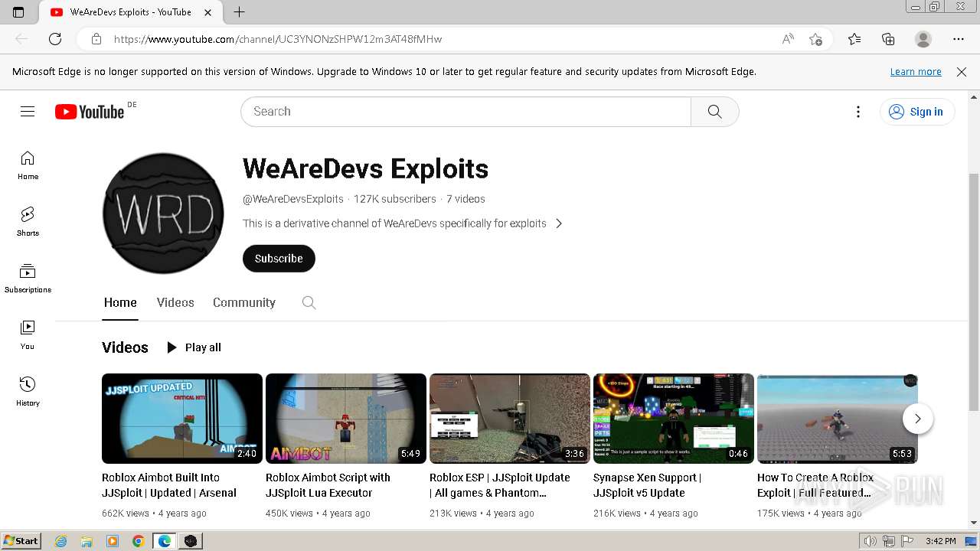Click the 3:42 PM system clock
The width and height of the screenshot is (980, 551).
[x=940, y=541]
